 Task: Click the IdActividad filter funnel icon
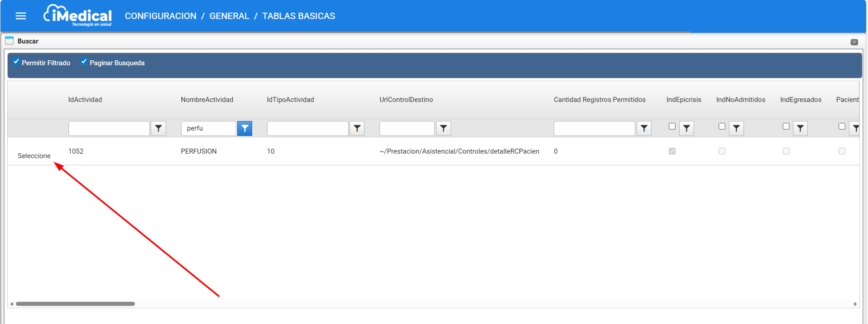point(158,129)
